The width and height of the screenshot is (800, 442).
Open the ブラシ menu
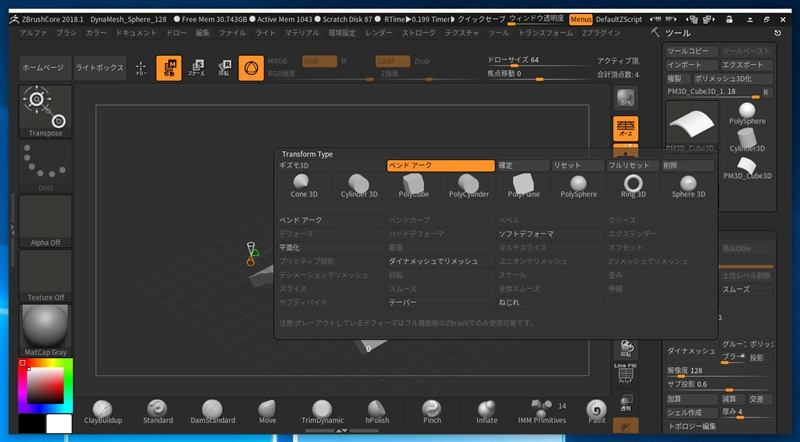coord(66,33)
